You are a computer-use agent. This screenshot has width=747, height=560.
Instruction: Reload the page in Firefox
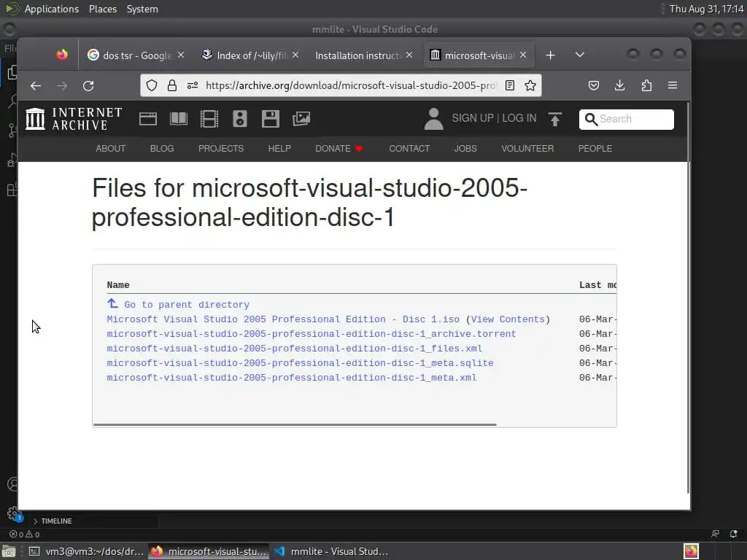(x=88, y=86)
